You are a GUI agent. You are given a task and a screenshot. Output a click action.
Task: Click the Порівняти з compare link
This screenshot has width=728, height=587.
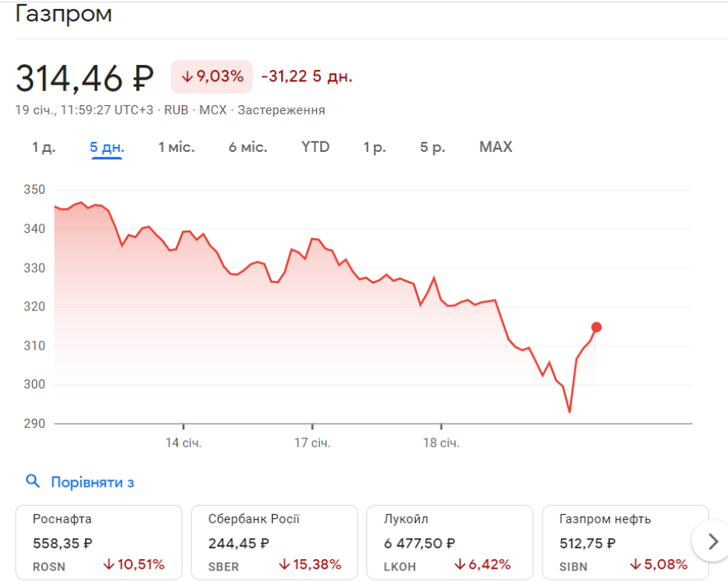(92, 482)
